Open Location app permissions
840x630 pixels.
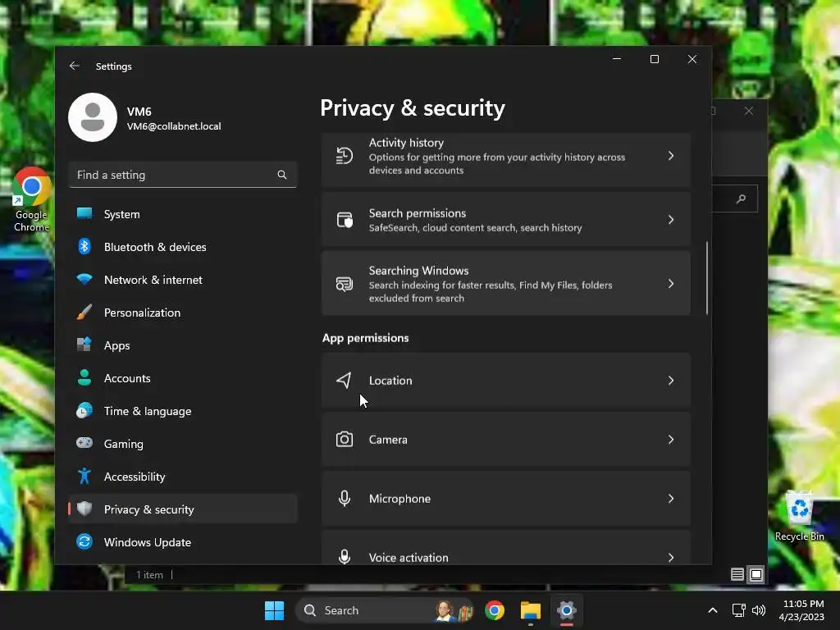pos(505,381)
